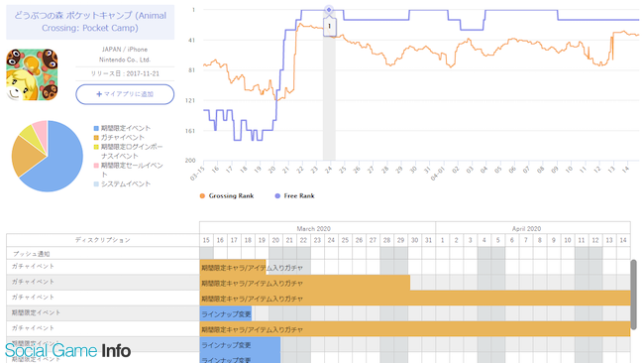Open the Animal Crossing Pocket Camp app icon
The height and width of the screenshot is (363, 644).
[x=32, y=74]
